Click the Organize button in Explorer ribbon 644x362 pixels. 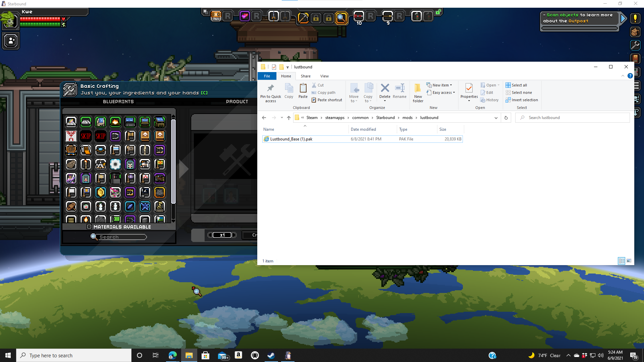coord(377,107)
